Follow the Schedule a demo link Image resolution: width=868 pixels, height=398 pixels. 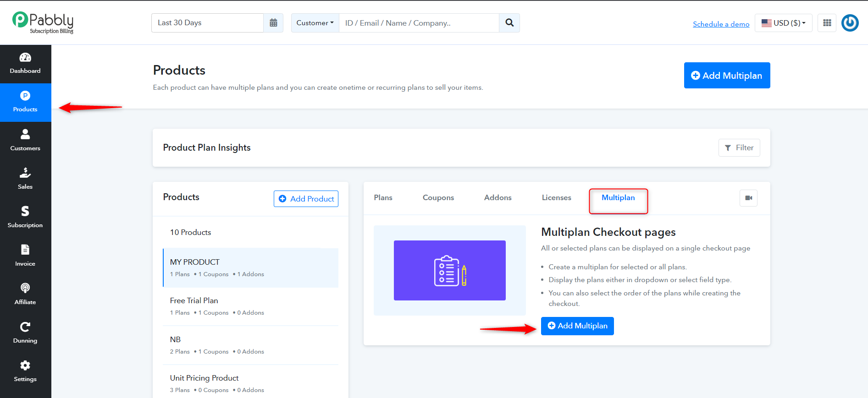721,24
